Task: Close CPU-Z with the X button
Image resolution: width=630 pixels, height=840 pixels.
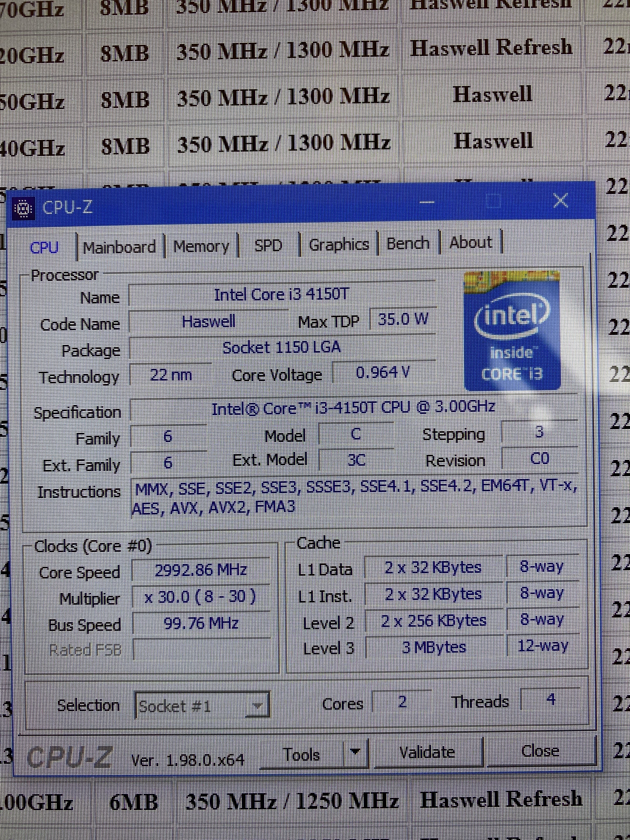Action: tap(560, 201)
